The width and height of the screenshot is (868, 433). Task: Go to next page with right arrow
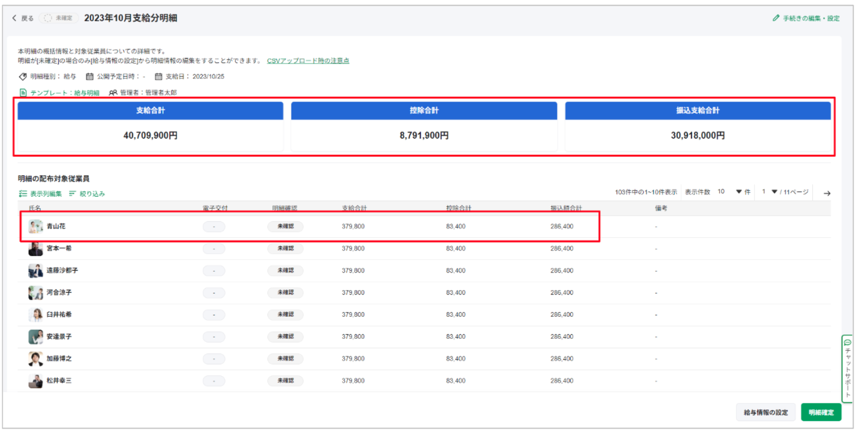(827, 193)
